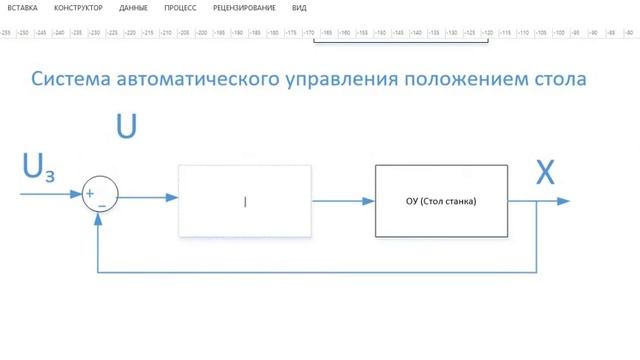Go to the РЕЦЕНЗИРОВАНИЕ tab
Image resolution: width=640 pixels, height=360 pixels.
244,8
